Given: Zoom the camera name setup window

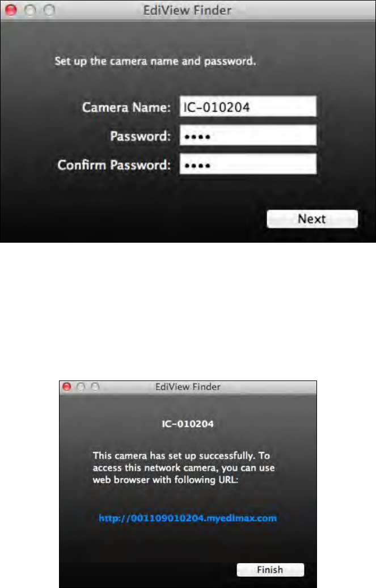Looking at the screenshot, I should tap(49, 10).
